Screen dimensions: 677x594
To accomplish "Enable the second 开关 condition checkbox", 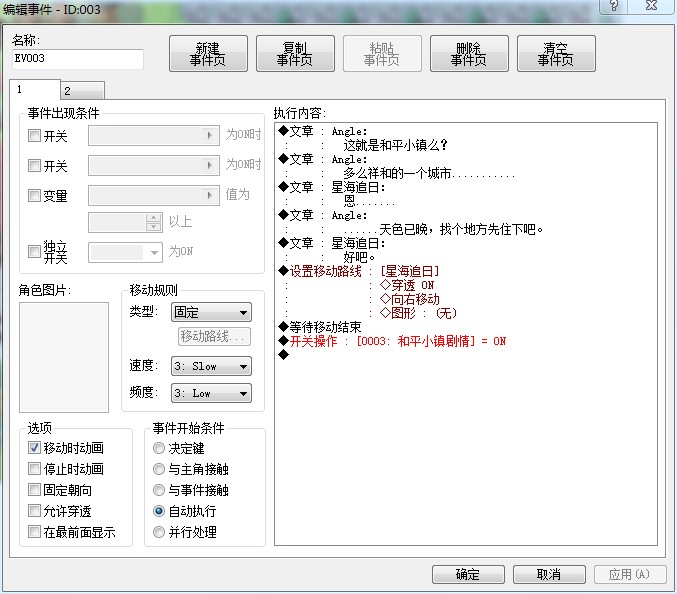I will 34,165.
